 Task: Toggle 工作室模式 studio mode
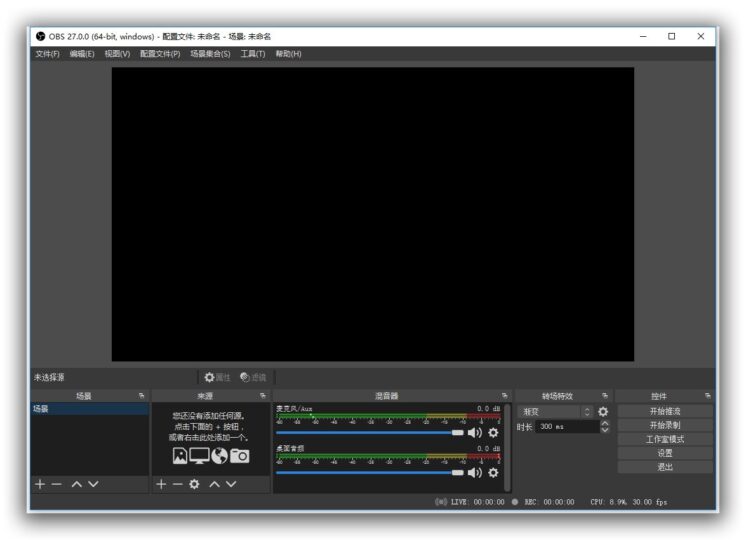point(665,439)
